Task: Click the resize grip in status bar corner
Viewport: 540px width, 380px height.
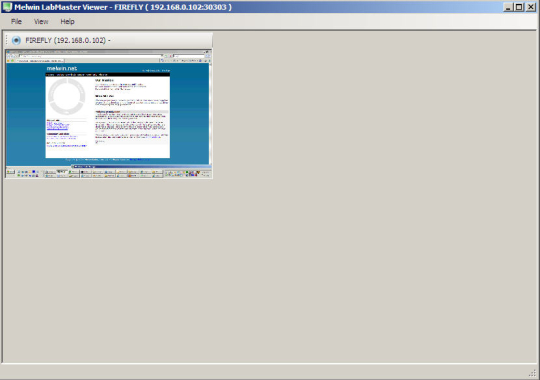Action: [532, 373]
